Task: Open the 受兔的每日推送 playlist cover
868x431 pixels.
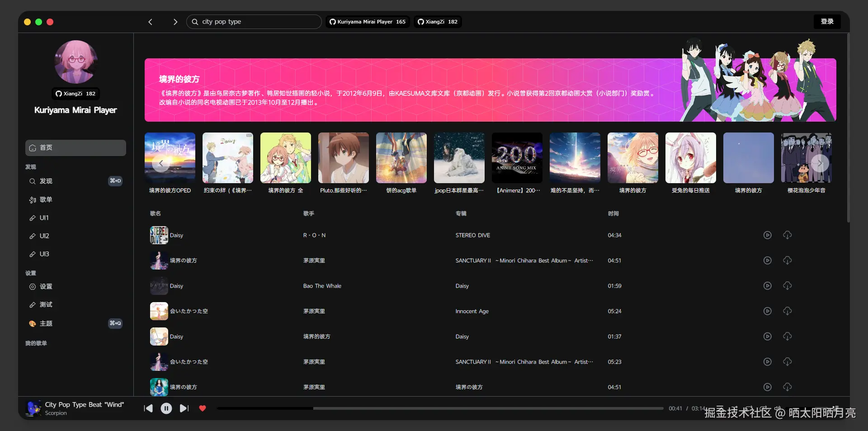Action: click(691, 158)
